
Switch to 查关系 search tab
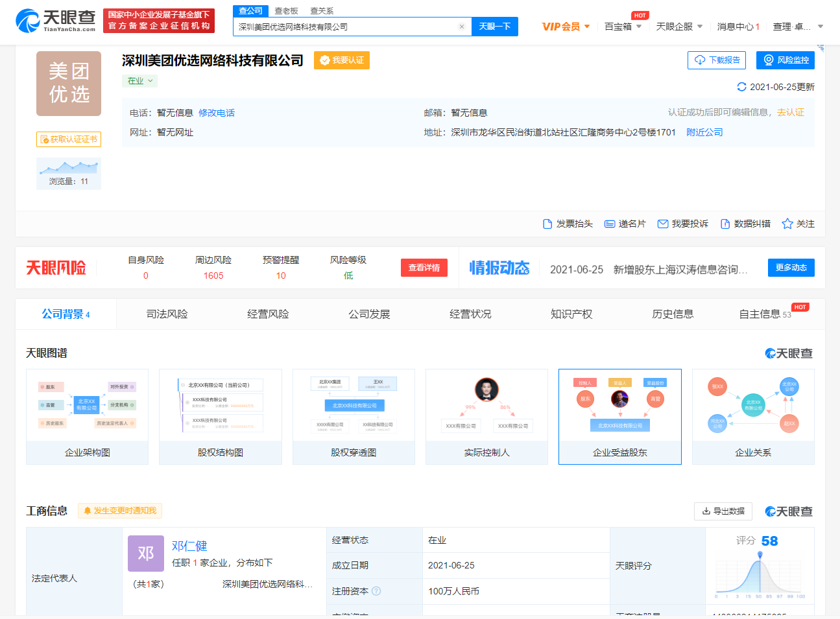pos(322,11)
